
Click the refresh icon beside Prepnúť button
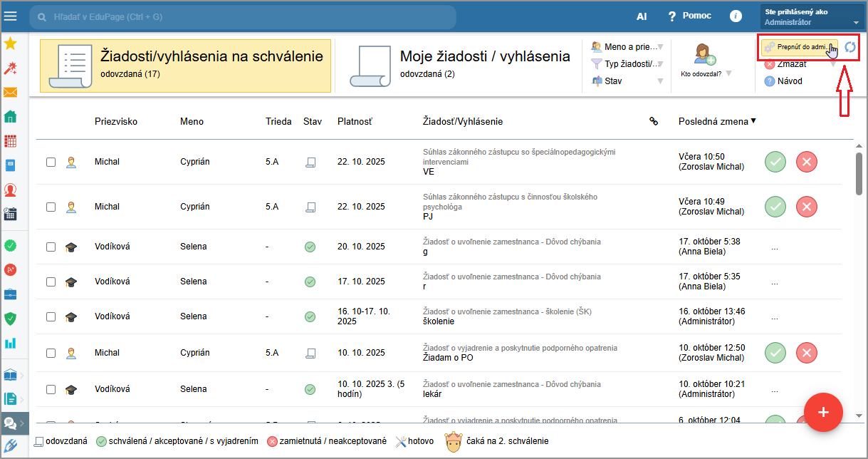[850, 47]
